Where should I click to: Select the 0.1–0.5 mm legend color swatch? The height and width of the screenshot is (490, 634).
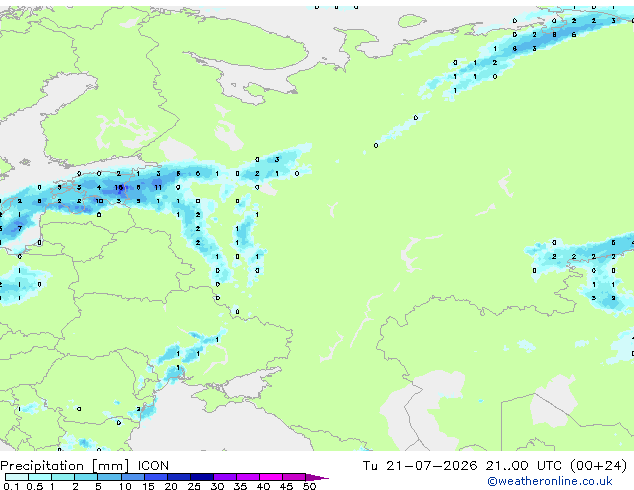17,477
